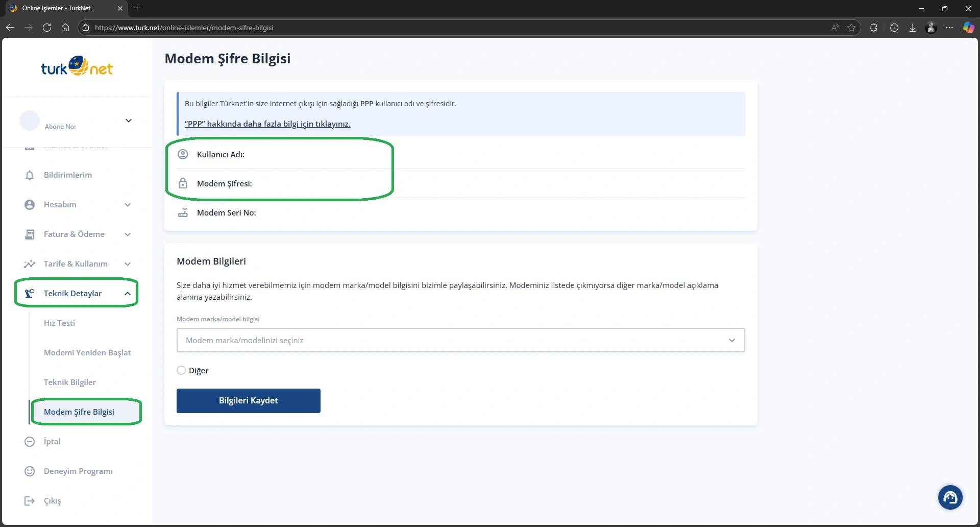980x527 pixels.
Task: Click Çıkış to log out
Action: [52, 501]
